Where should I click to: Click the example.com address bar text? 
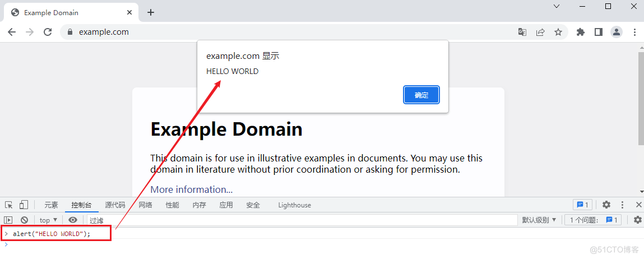(x=104, y=32)
